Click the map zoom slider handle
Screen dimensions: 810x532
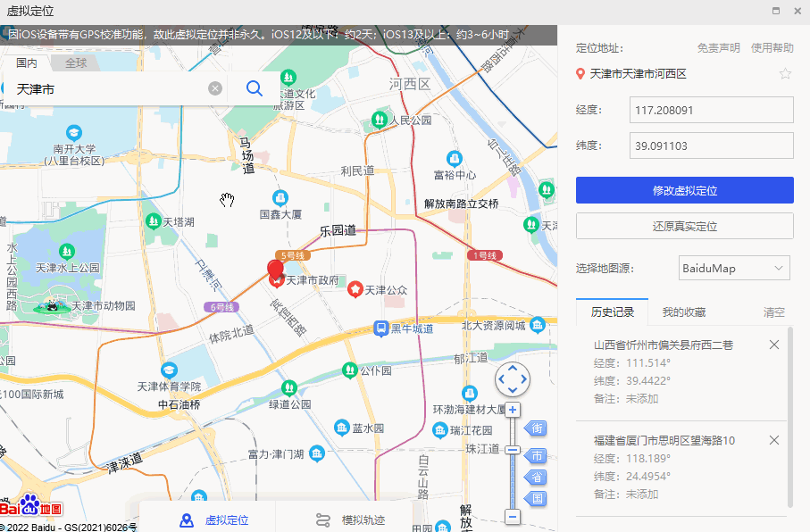(513, 450)
